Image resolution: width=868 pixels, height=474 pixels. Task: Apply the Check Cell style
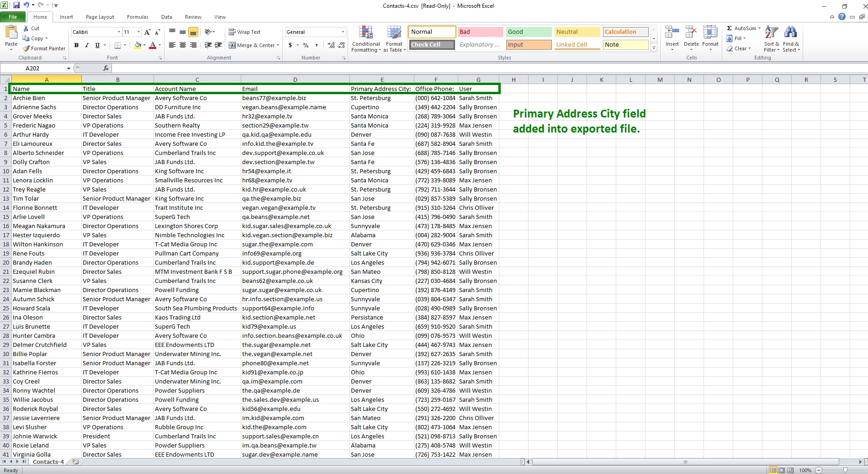432,45
